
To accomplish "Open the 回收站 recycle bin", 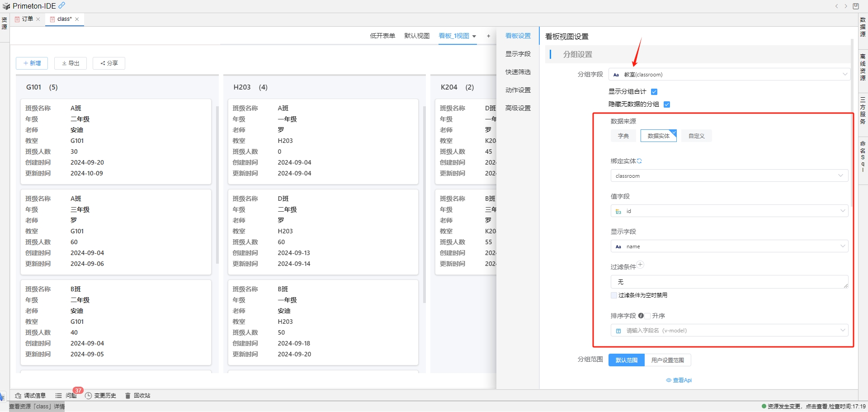I will coord(137,396).
